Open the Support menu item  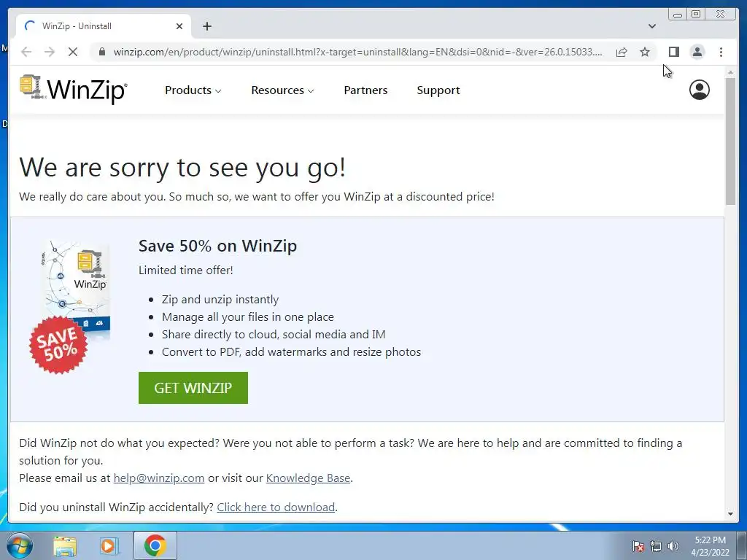tap(438, 90)
